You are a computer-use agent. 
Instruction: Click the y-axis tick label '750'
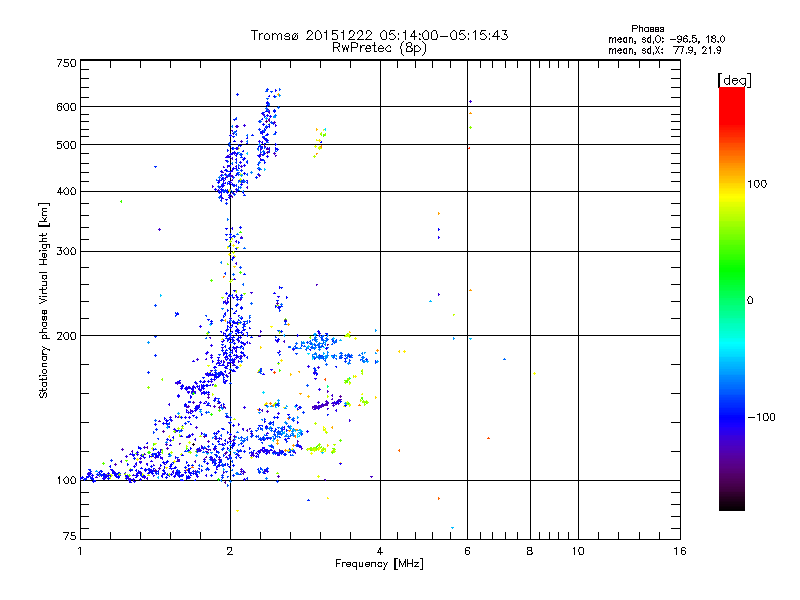(66, 63)
